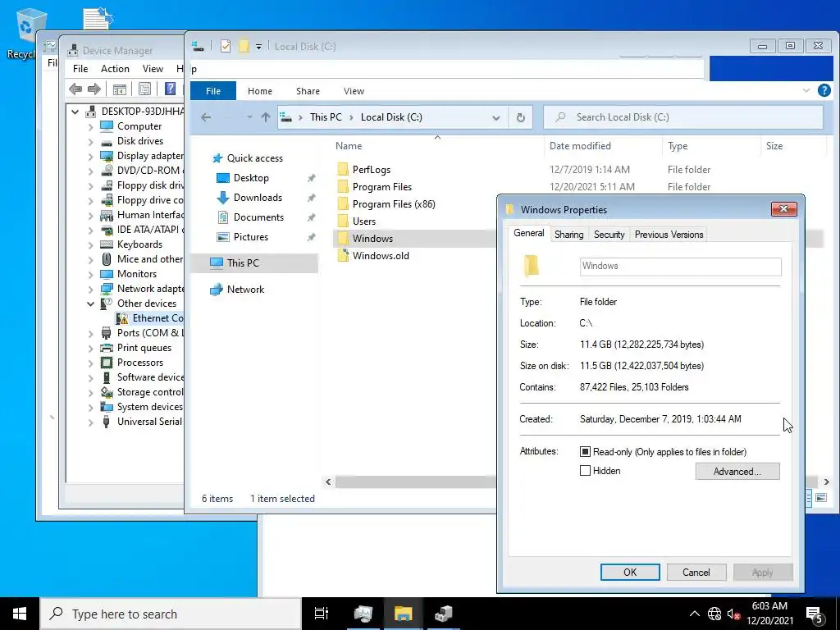Open the Action menu in Device Manager

[115, 69]
